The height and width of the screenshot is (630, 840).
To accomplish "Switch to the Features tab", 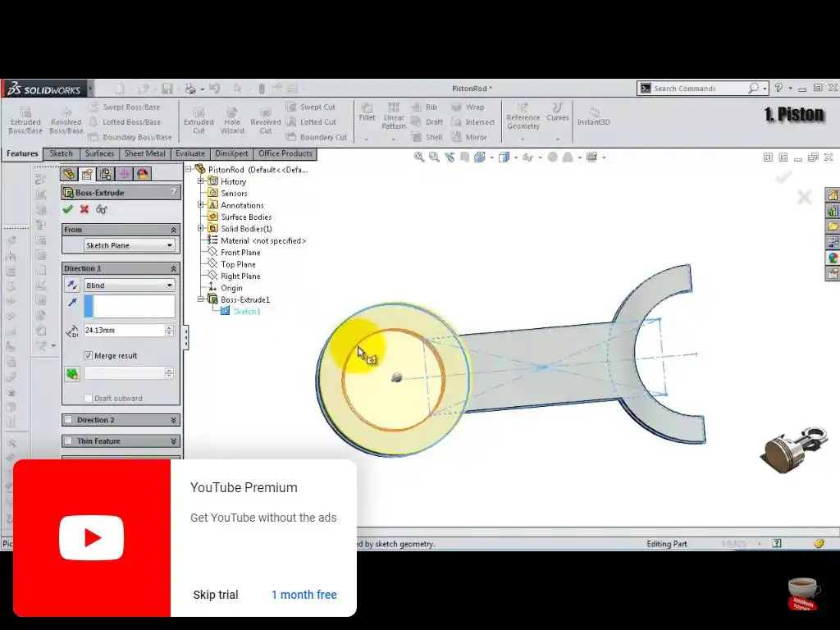I will (22, 153).
